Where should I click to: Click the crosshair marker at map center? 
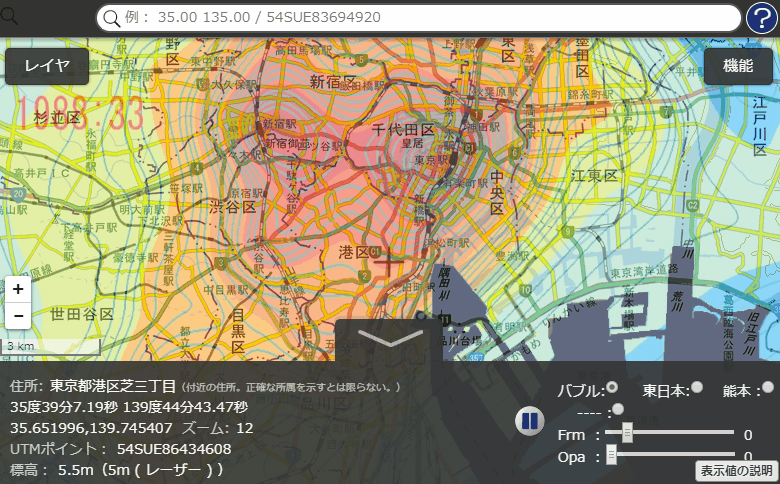pos(389,263)
